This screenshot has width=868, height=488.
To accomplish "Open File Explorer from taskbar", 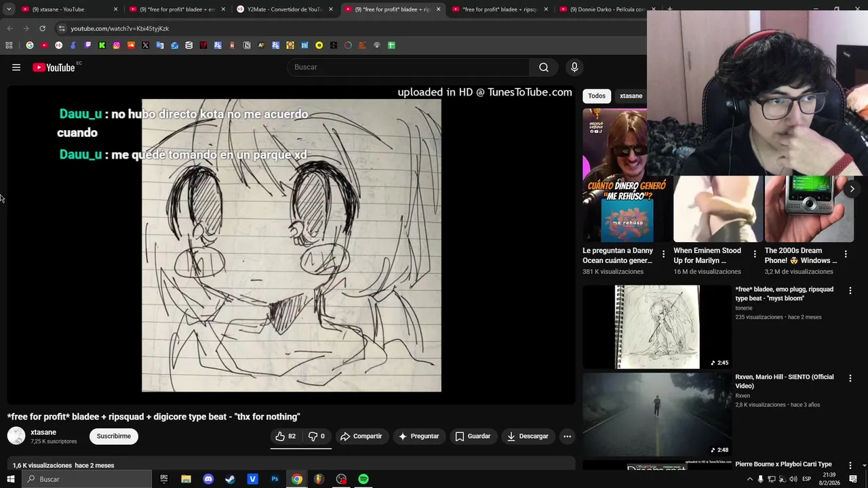I will pyautogui.click(x=186, y=479).
